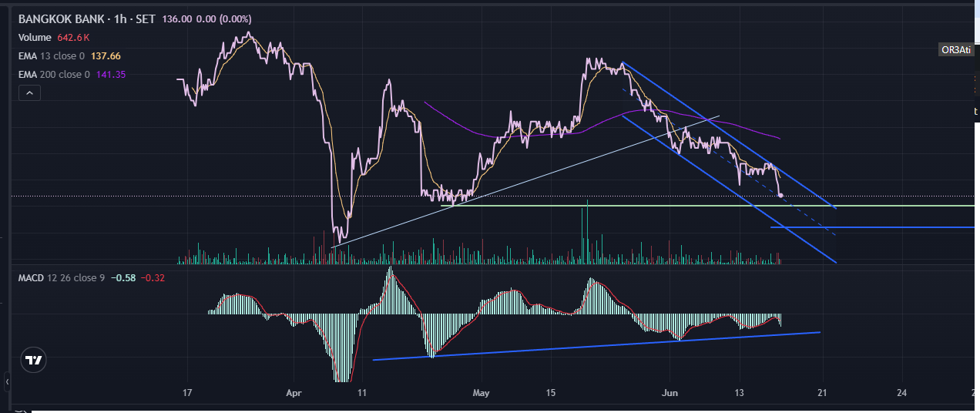Collapse the indicator legend with the chevron
This screenshot has height=413, width=980.
(x=29, y=93)
